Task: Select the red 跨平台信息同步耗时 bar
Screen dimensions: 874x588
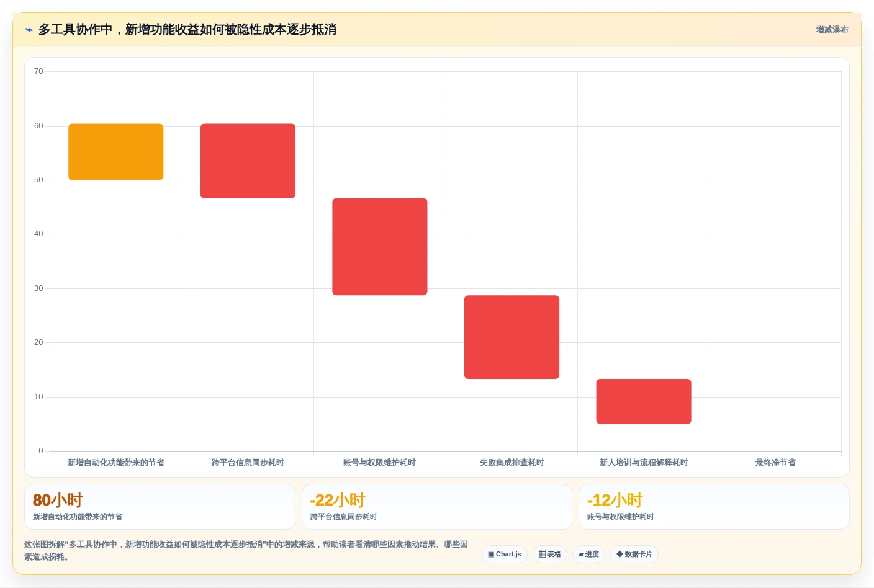Action: [248, 161]
